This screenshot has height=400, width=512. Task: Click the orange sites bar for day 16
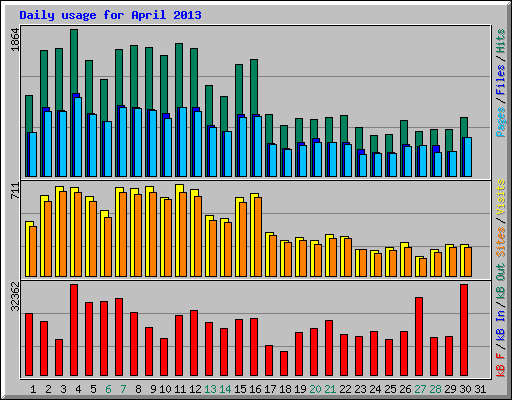click(x=258, y=237)
